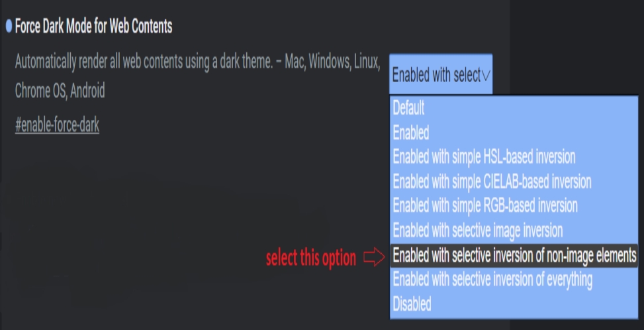Click the Chrome OS, Android platform text
Viewport: 644px width, 330px height.
tap(60, 90)
